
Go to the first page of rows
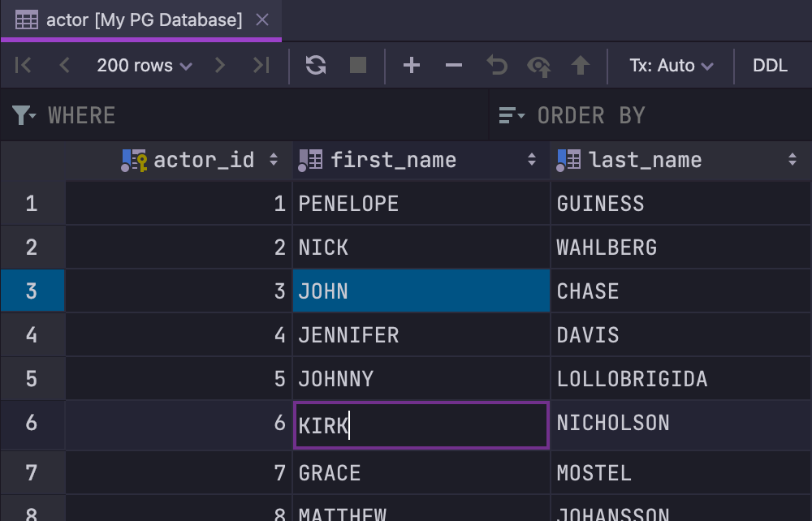point(24,66)
